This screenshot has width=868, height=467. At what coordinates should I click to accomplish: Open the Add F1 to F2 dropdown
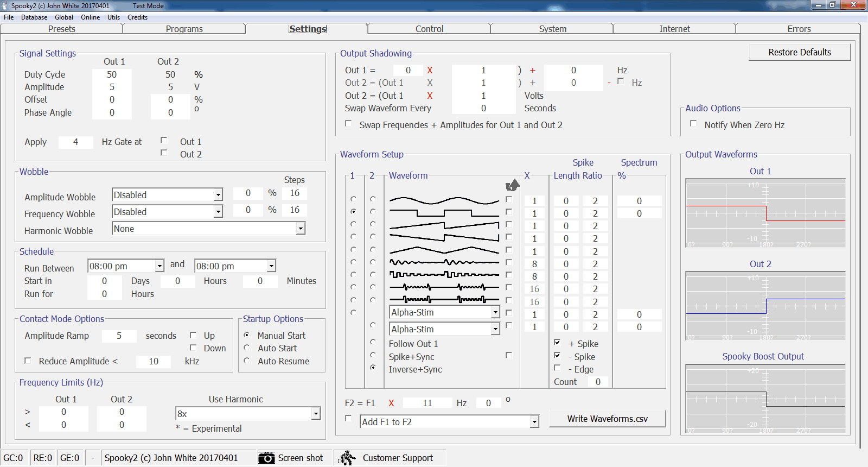(x=534, y=422)
